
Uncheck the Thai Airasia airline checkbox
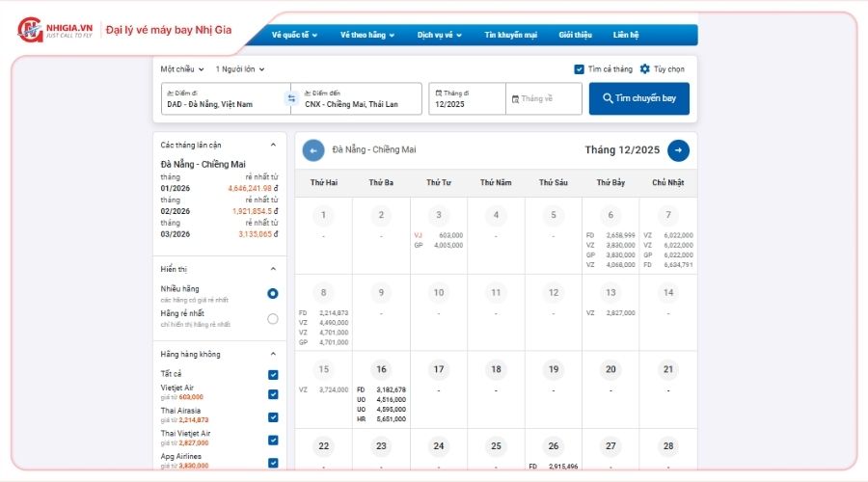pyautogui.click(x=273, y=416)
